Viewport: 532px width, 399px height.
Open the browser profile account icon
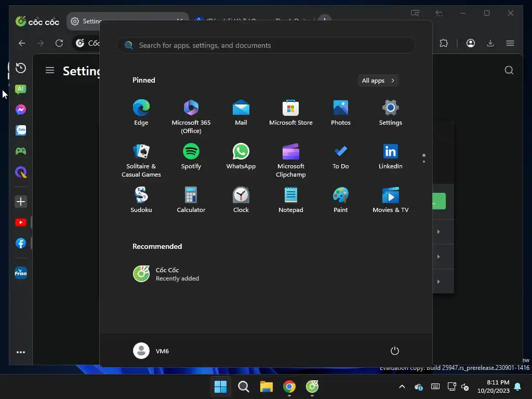pyautogui.click(x=471, y=43)
